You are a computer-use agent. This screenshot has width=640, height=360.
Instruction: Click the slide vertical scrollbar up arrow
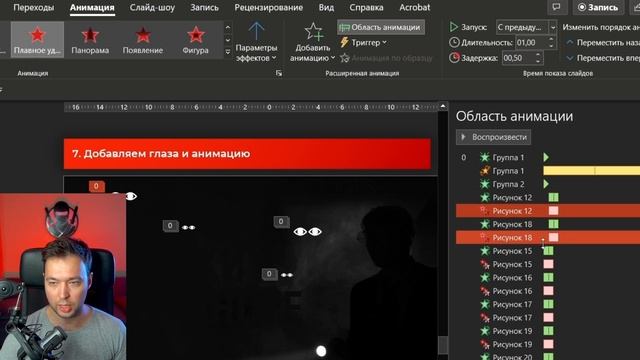443,106
